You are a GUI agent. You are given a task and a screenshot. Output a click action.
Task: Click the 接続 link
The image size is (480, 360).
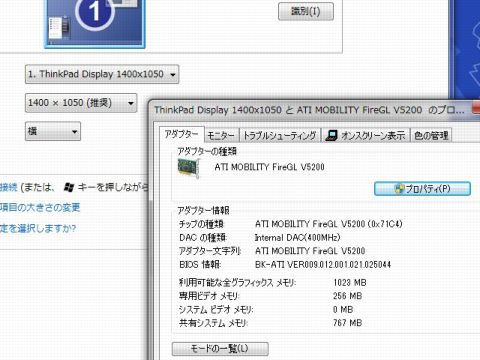point(9,187)
